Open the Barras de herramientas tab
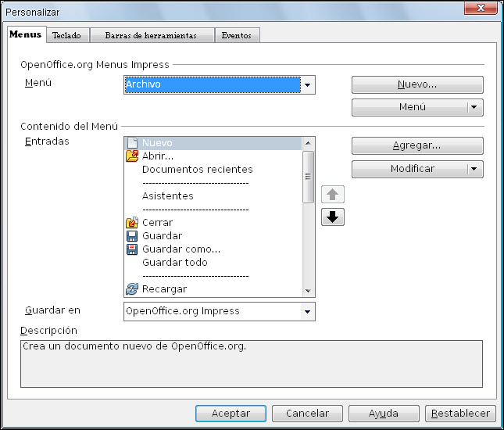504x430 pixels. [x=151, y=35]
